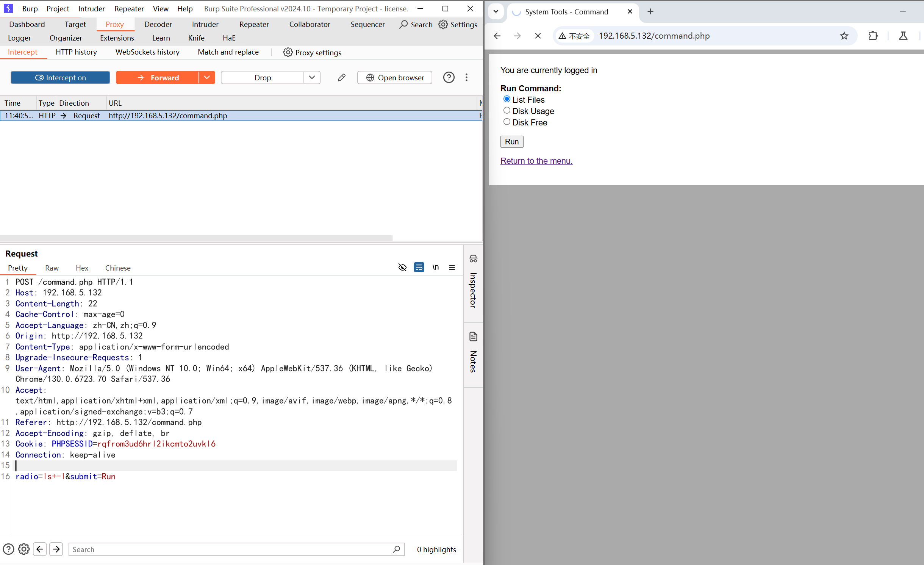Click the Chrome Labs flask icon
Image resolution: width=924 pixels, height=565 pixels.
903,36
